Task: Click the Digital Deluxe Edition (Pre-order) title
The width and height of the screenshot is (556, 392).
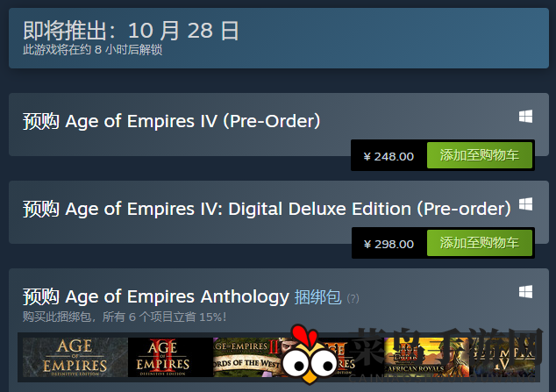Action: click(x=267, y=209)
